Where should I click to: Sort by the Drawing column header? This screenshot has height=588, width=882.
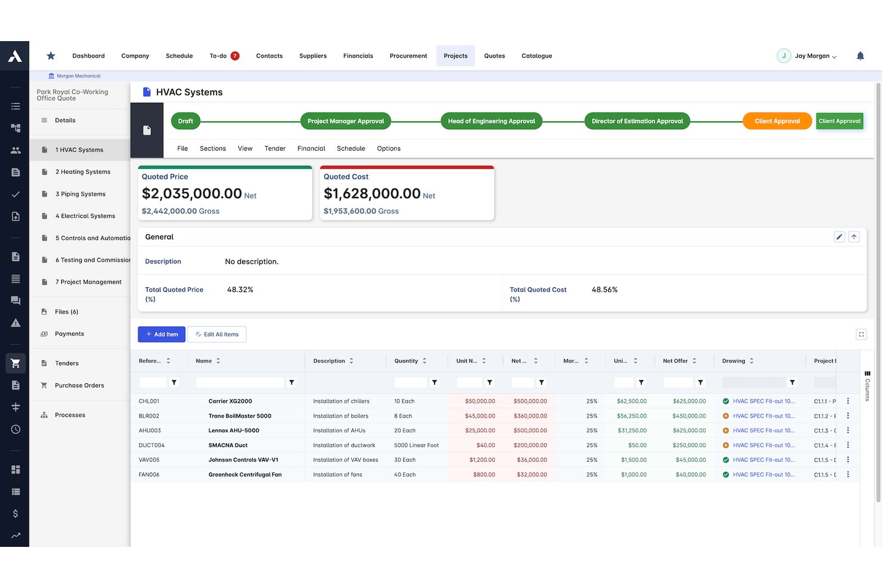[x=738, y=361]
